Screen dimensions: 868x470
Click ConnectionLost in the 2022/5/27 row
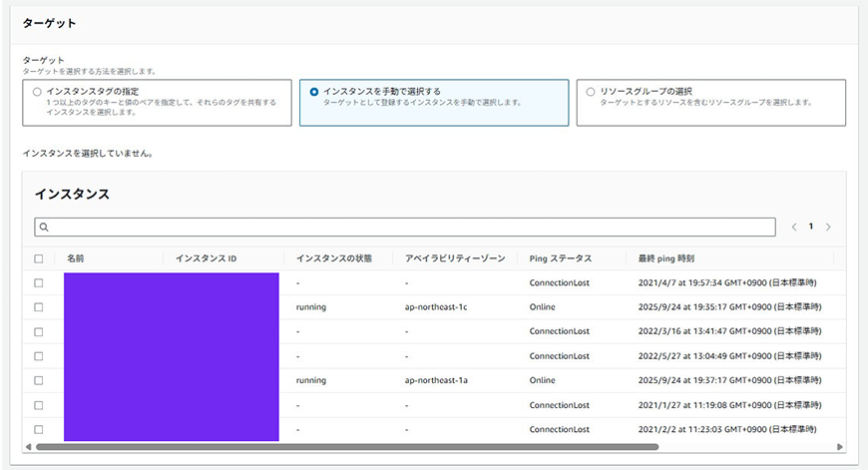[x=559, y=356]
